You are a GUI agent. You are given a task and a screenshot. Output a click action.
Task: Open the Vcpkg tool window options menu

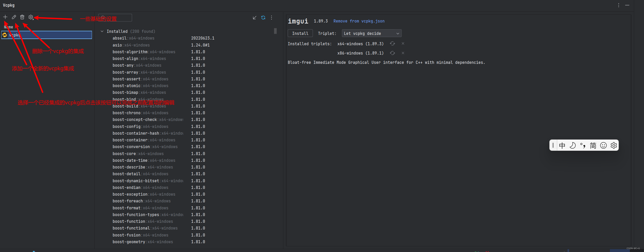(619, 5)
